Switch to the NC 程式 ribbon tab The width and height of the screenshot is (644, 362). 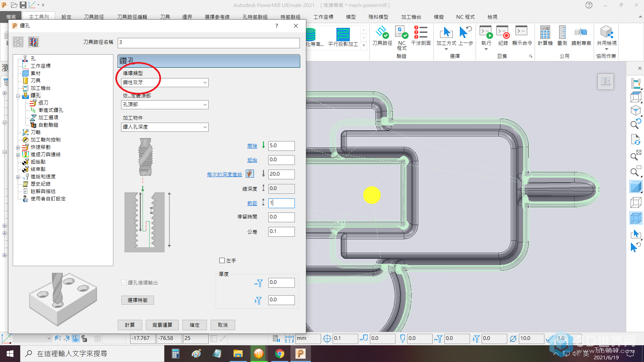click(465, 17)
